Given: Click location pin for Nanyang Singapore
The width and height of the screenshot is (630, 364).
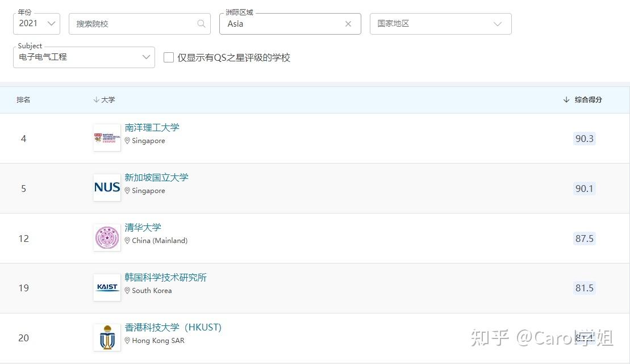Looking at the screenshot, I should 127,141.
